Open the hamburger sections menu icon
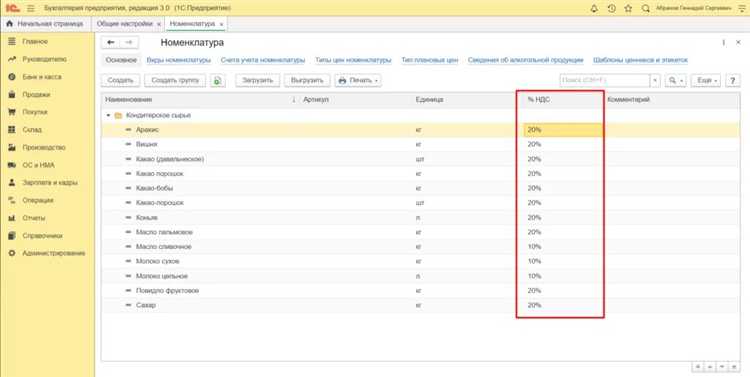Viewport: 750px width, 377px height. point(31,9)
